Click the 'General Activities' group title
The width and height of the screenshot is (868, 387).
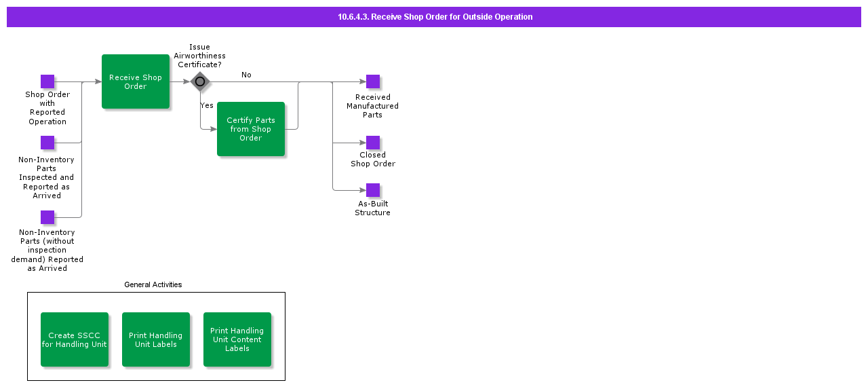pos(153,284)
